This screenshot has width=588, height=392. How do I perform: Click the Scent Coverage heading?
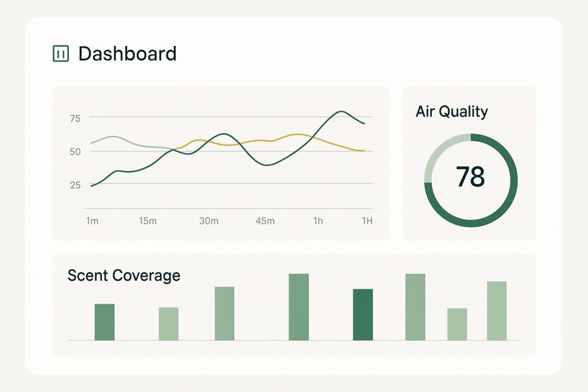(123, 275)
